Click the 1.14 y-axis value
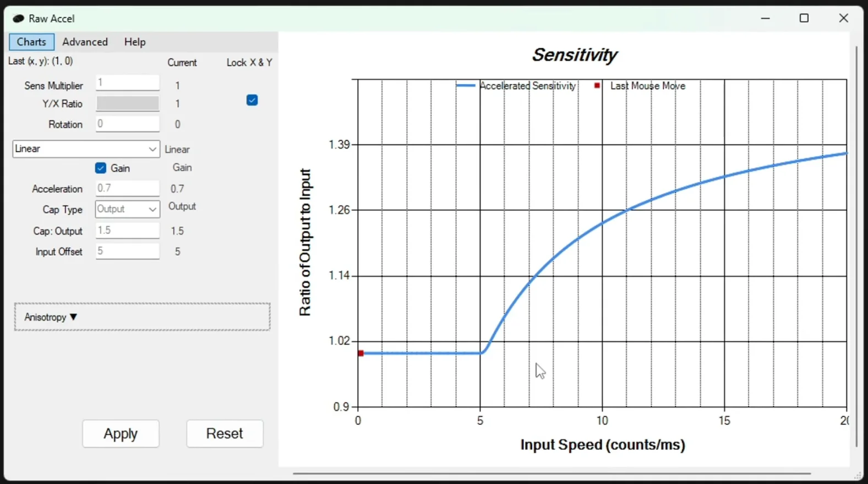 pos(339,276)
